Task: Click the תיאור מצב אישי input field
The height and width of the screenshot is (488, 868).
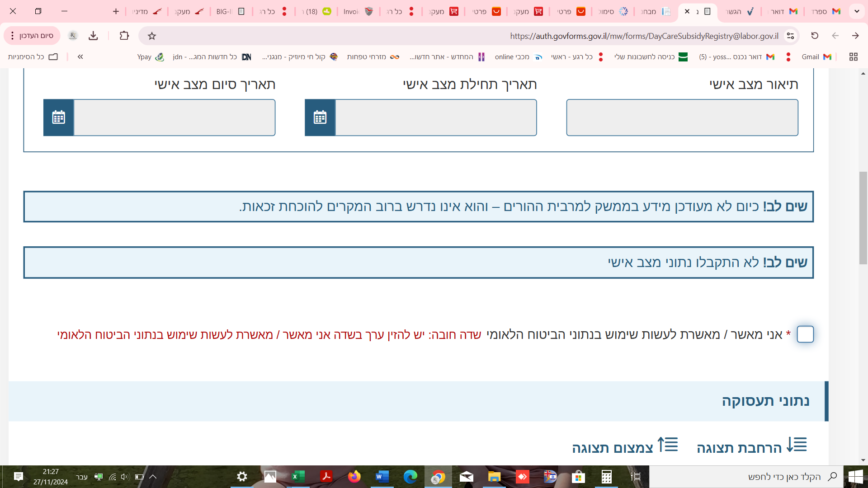Action: (x=682, y=117)
